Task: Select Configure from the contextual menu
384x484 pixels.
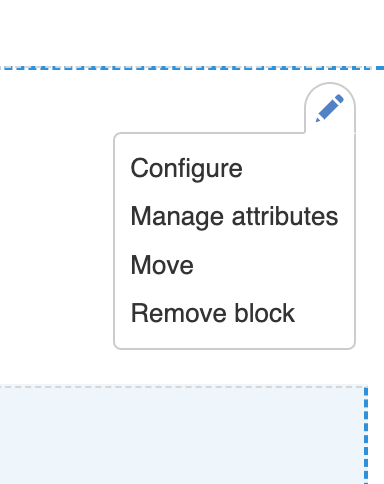Action: coord(186,168)
